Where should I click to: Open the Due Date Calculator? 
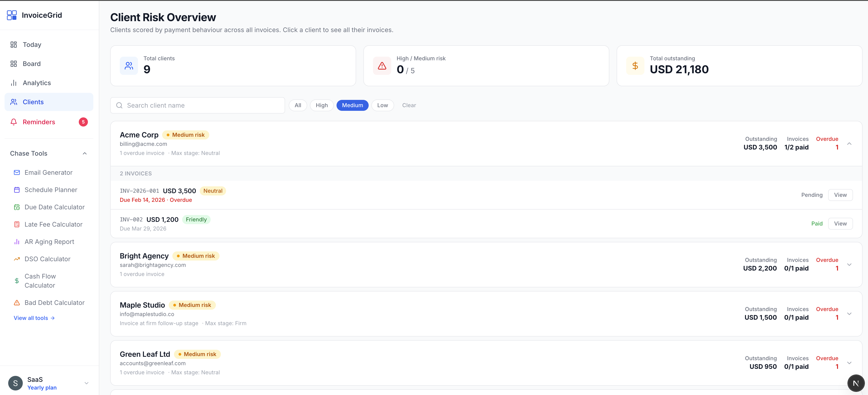pyautogui.click(x=54, y=207)
